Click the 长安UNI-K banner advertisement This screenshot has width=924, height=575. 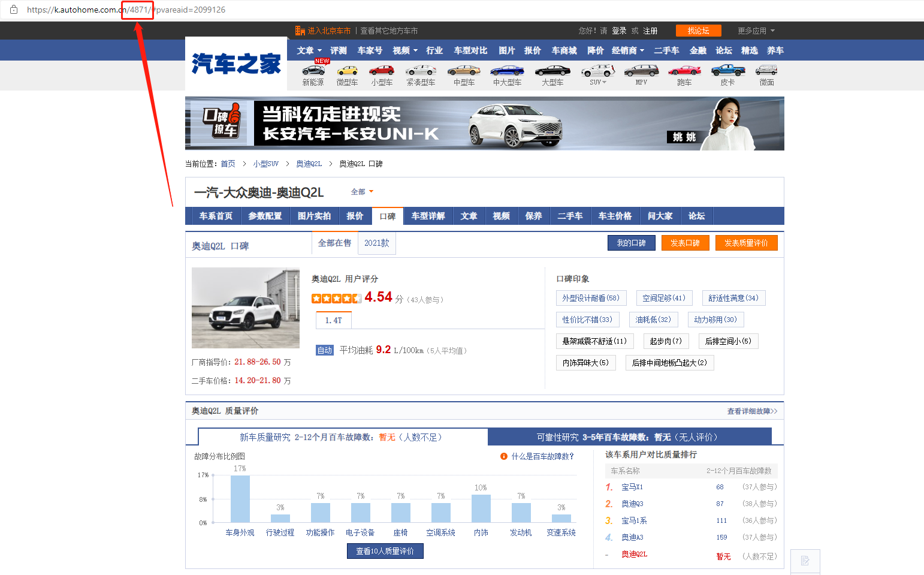(484, 124)
